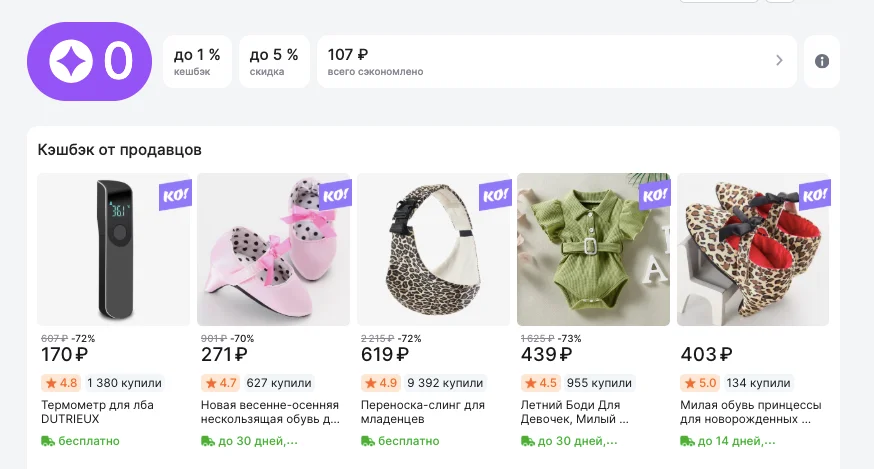Image resolution: width=874 pixels, height=469 pixels.
Task: Click the 'до 5 % скидка' tile
Action: point(274,62)
